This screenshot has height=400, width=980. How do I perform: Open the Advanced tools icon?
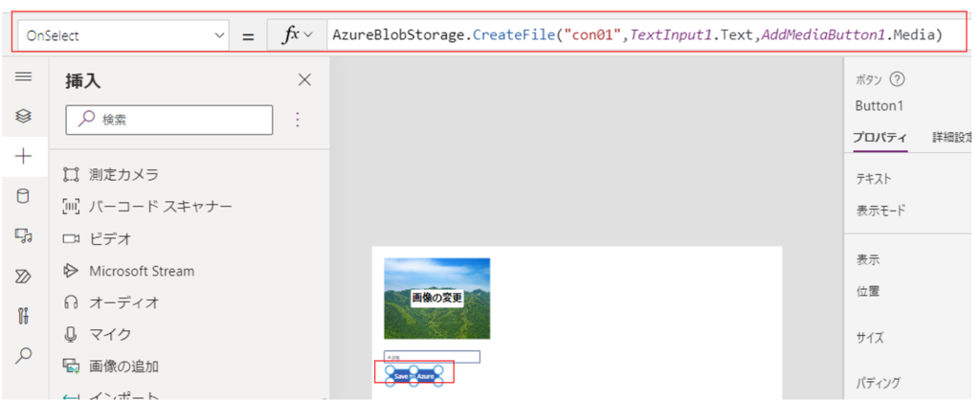click(x=24, y=316)
